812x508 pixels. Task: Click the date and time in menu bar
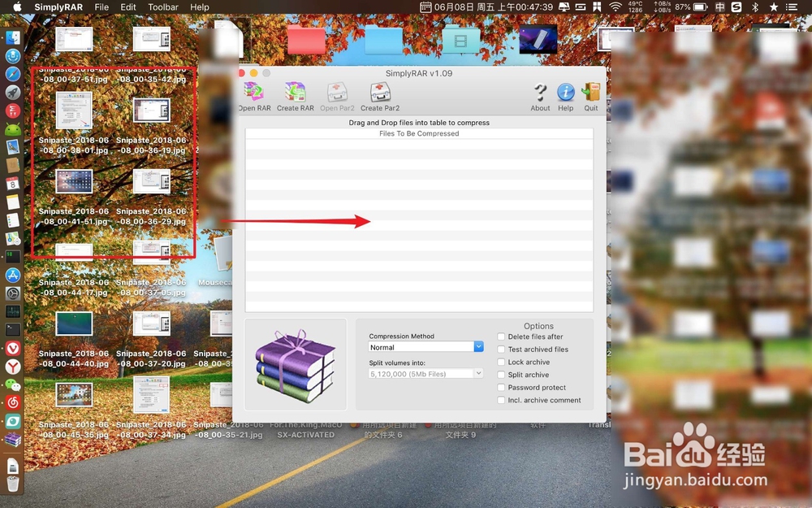(493, 7)
